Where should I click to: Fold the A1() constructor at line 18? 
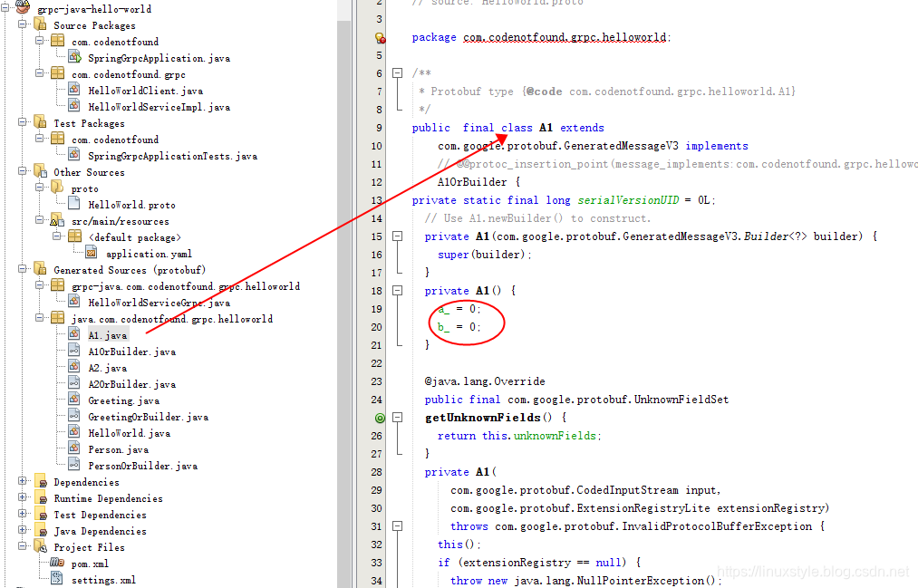point(398,291)
